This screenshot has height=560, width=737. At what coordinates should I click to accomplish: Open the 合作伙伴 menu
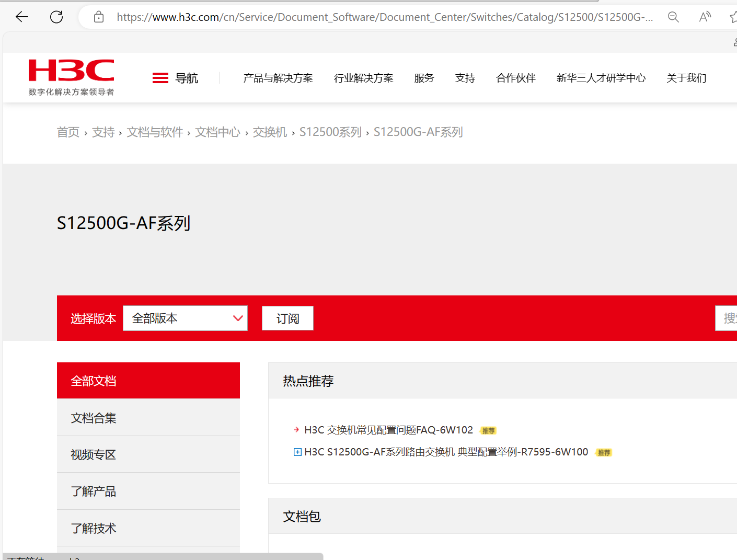coord(516,78)
